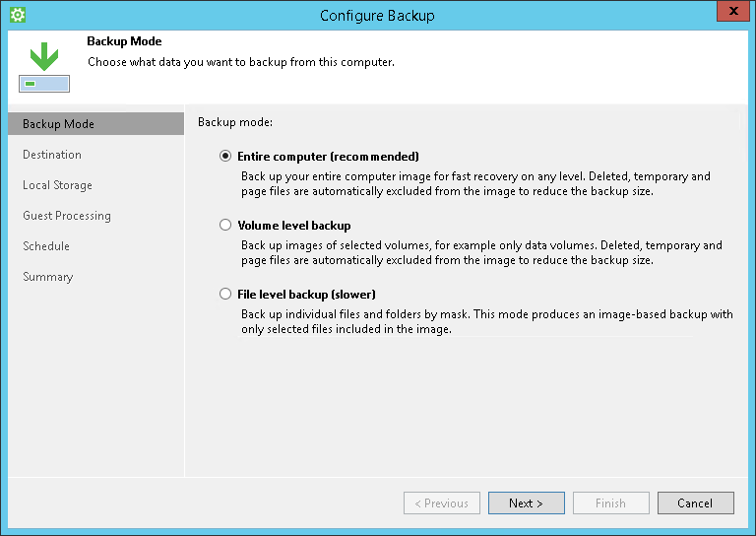Jump to the Summary step
The height and width of the screenshot is (536, 756).
click(x=47, y=277)
